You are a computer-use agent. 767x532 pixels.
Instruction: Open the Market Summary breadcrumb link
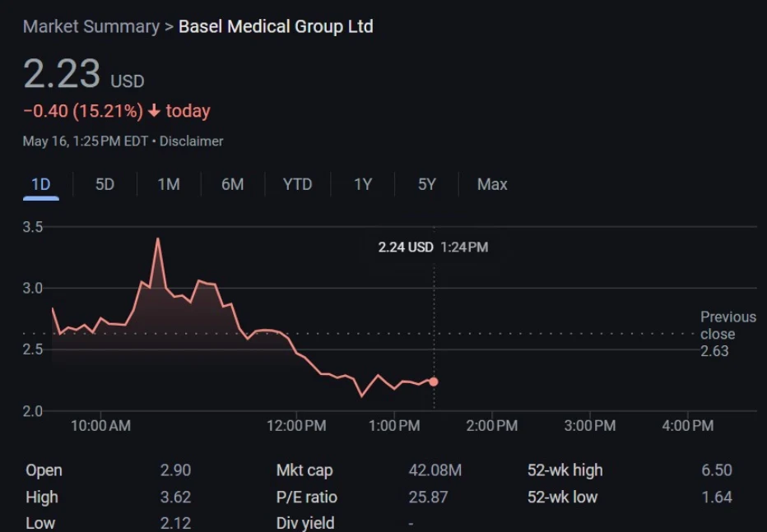(x=91, y=26)
